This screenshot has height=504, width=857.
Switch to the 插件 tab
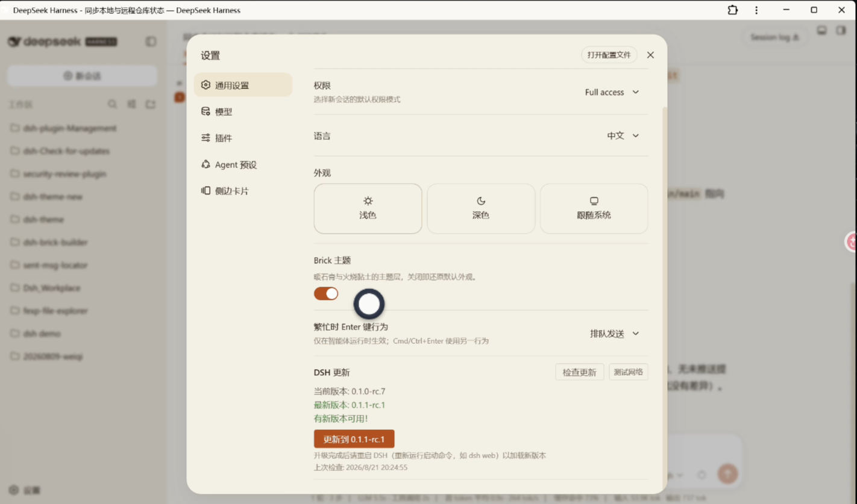[243, 138]
